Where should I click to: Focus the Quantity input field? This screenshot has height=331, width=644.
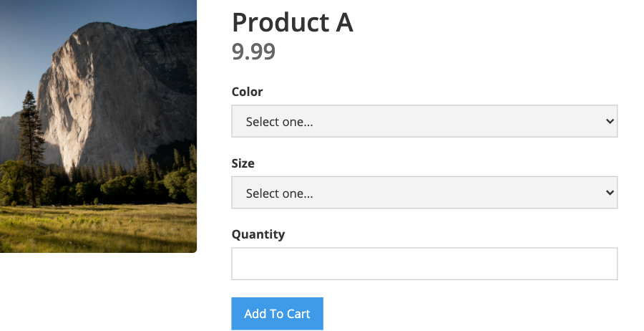[x=424, y=264]
